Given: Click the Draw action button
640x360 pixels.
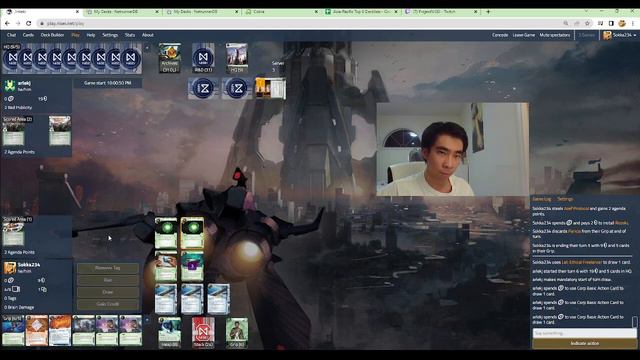Looking at the screenshot, I should coord(108,292).
